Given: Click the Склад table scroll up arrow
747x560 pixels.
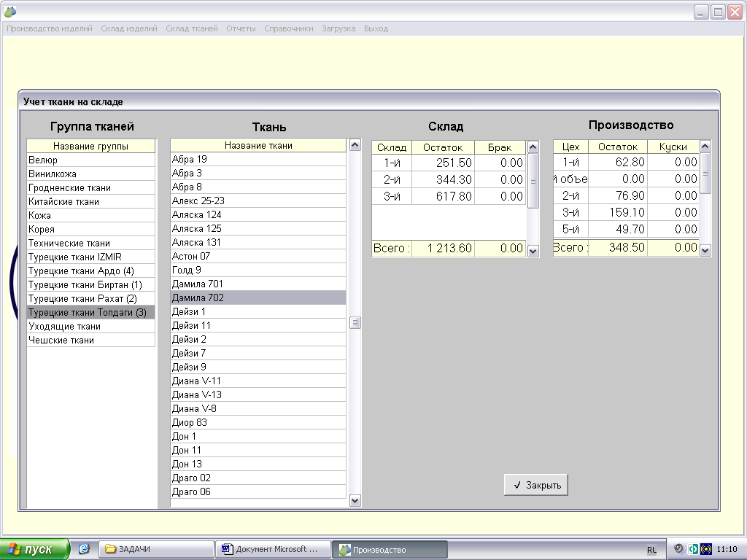Looking at the screenshot, I should [533, 147].
